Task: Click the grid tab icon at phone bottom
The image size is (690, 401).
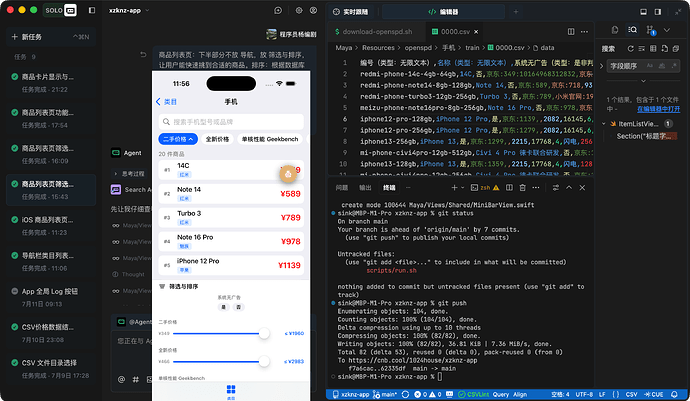Action: [231, 390]
